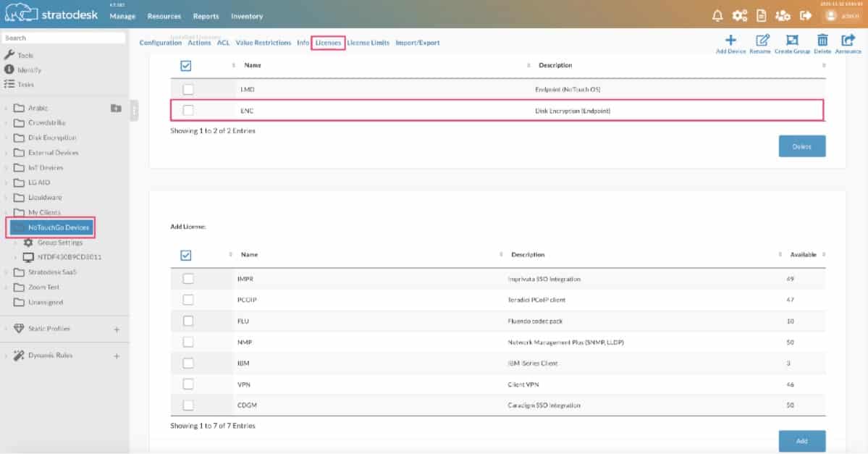Check the IBM license checkbox
Screen dimensions: 868x454
pos(188,363)
